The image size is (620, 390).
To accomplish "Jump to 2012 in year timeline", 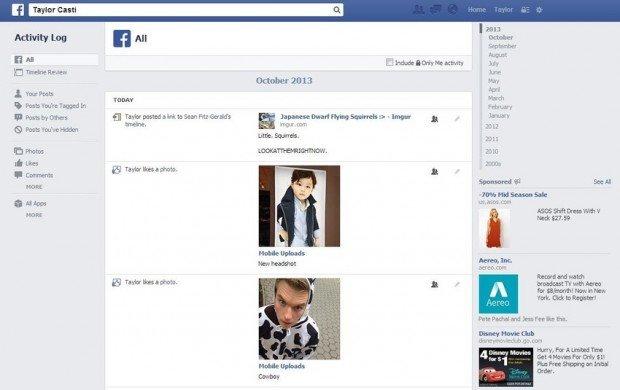I will (x=491, y=126).
